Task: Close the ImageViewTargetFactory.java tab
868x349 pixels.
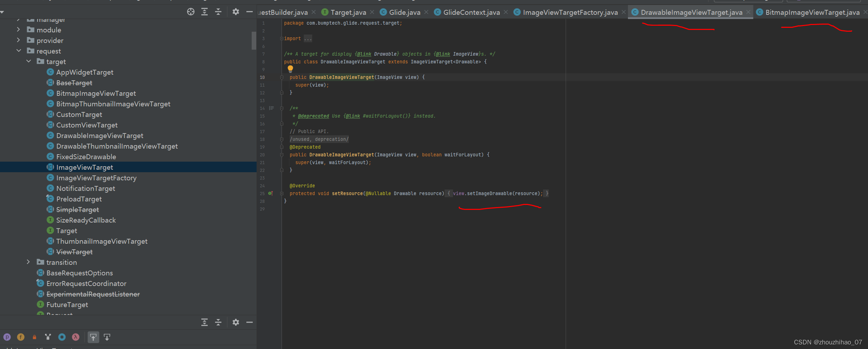Action: [x=624, y=12]
